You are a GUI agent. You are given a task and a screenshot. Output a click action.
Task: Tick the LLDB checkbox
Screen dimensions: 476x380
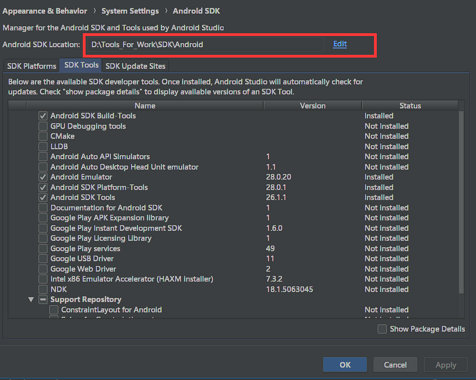[x=43, y=146]
